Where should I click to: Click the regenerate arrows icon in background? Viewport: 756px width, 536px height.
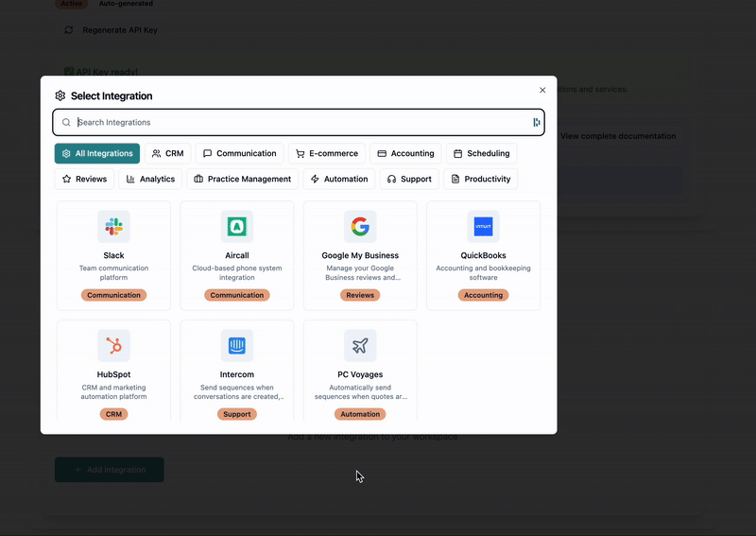tap(69, 30)
